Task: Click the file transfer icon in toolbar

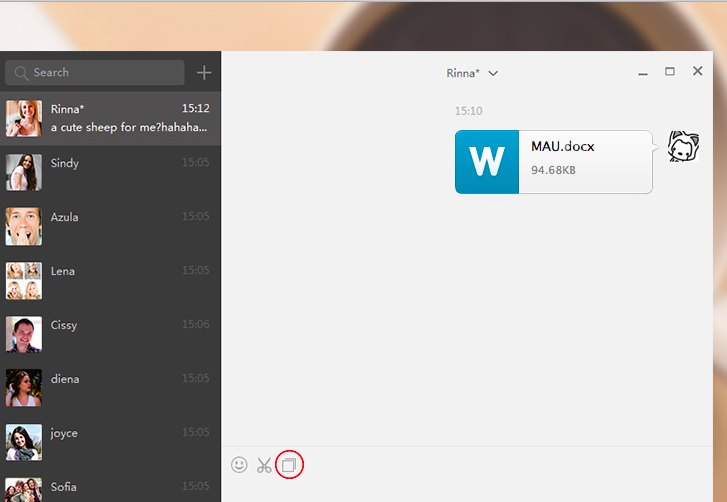Action: pyautogui.click(x=289, y=465)
